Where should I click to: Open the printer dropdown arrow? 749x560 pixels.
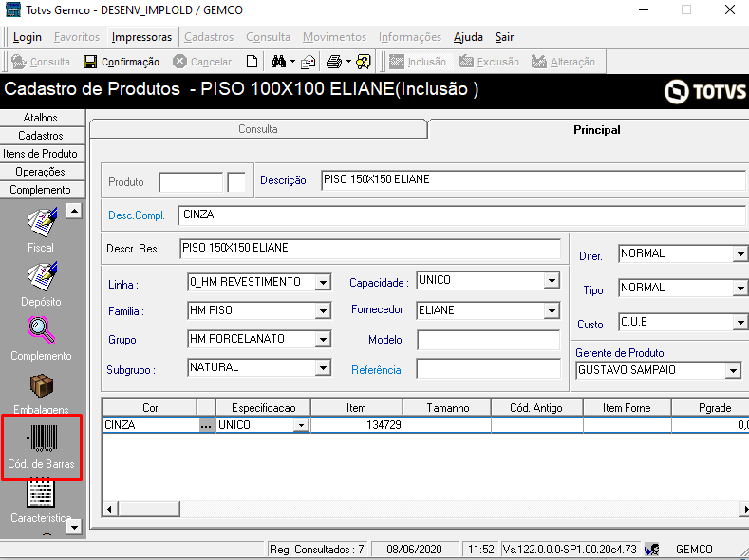point(348,62)
